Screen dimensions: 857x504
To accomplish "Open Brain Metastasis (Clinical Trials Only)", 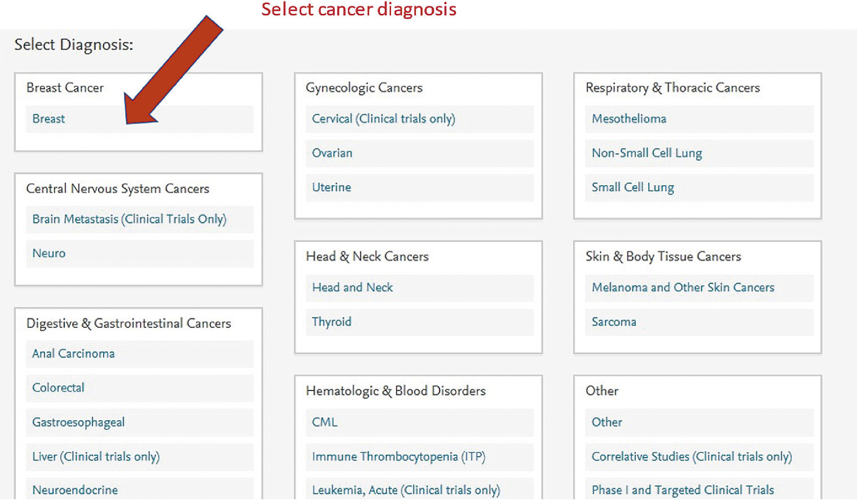I will 129,220.
